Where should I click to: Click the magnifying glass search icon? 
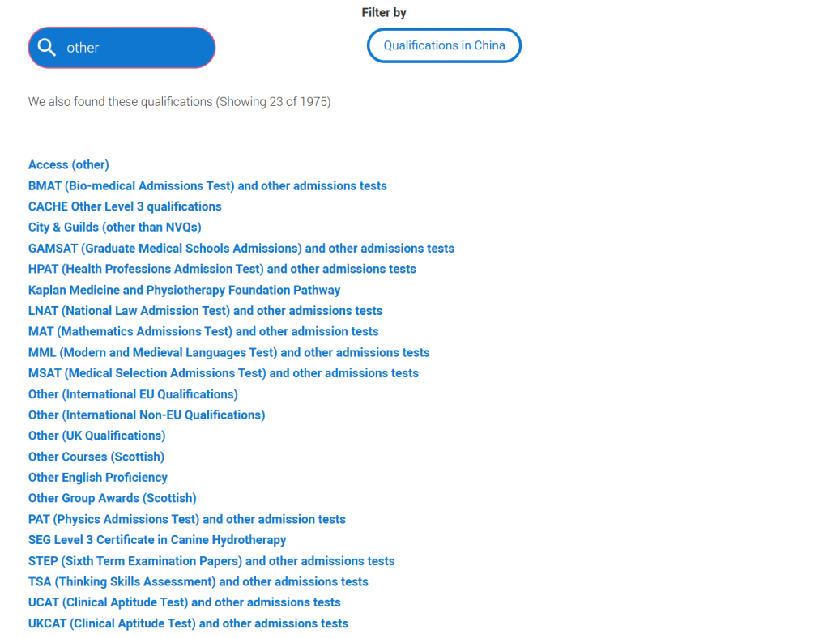(47, 47)
